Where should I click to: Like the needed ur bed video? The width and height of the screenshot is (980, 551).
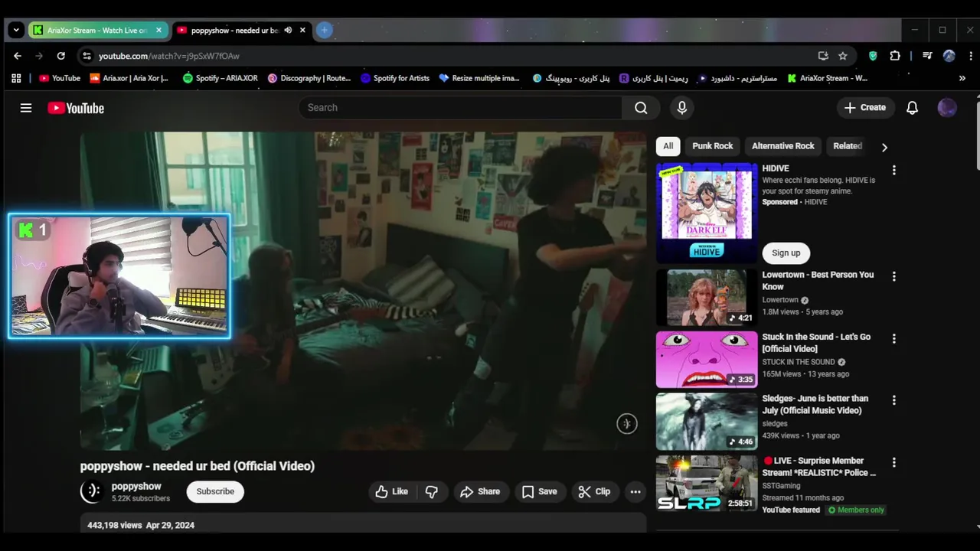click(392, 491)
